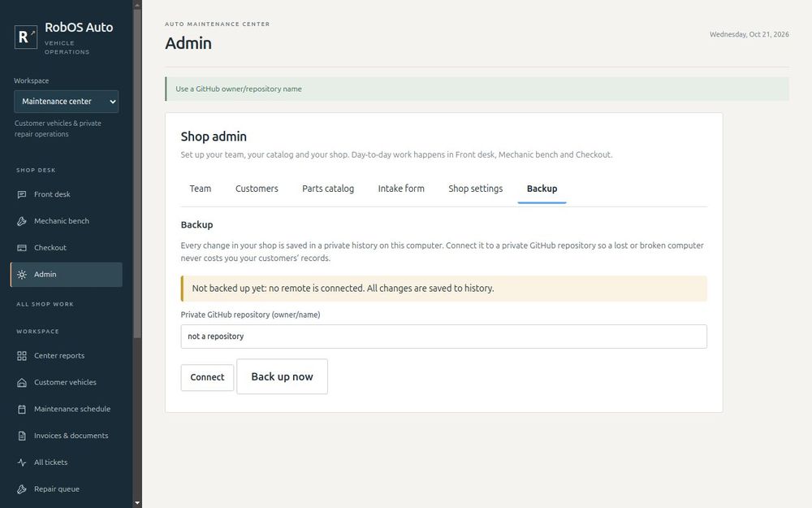Click the Front desk chat icon
Screen dimensions: 812x508
[x=22, y=194]
